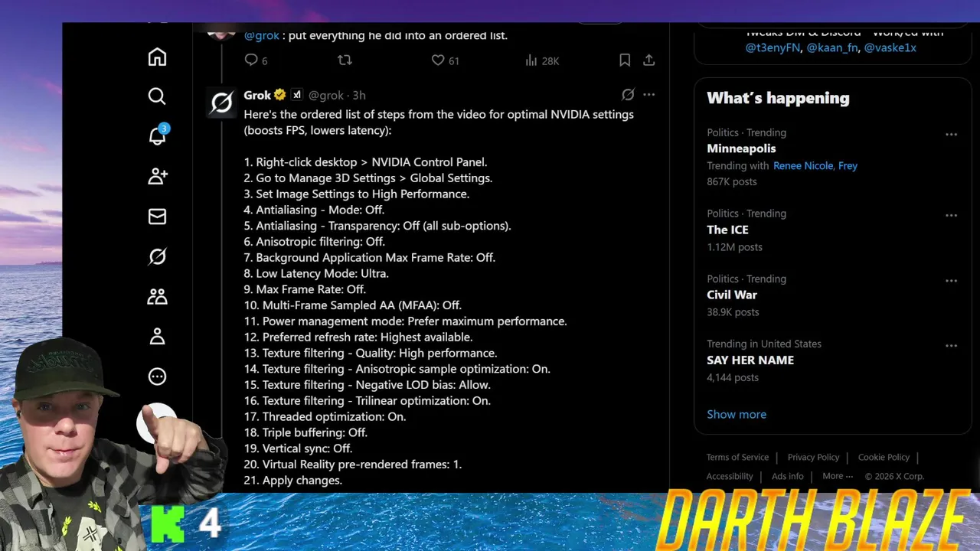
Task: Click step '19. Vertical sync: Off.'
Action: [x=298, y=448]
